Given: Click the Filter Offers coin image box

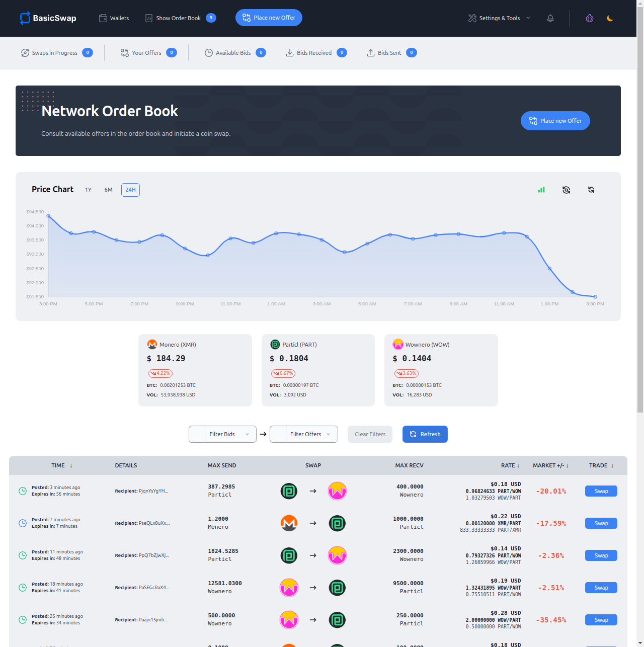Looking at the screenshot, I should 278,434.
